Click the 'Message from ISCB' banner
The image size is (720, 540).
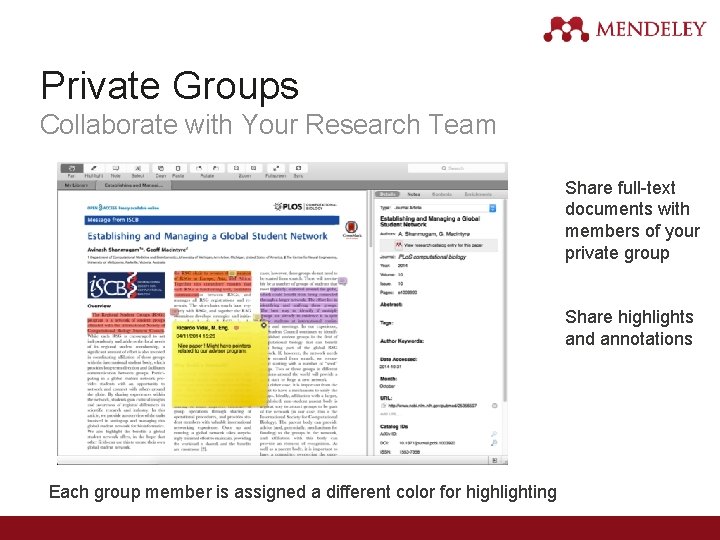coord(212,220)
